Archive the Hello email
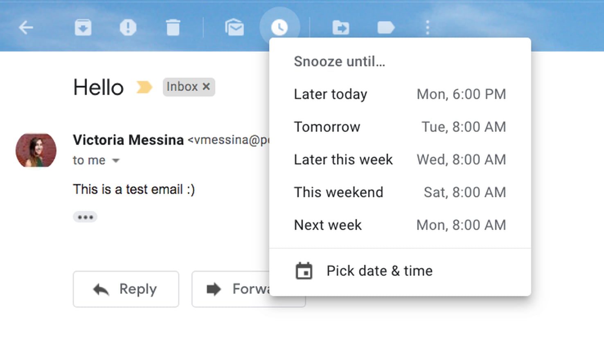Image resolution: width=604 pixels, height=364 pixels. click(x=83, y=27)
